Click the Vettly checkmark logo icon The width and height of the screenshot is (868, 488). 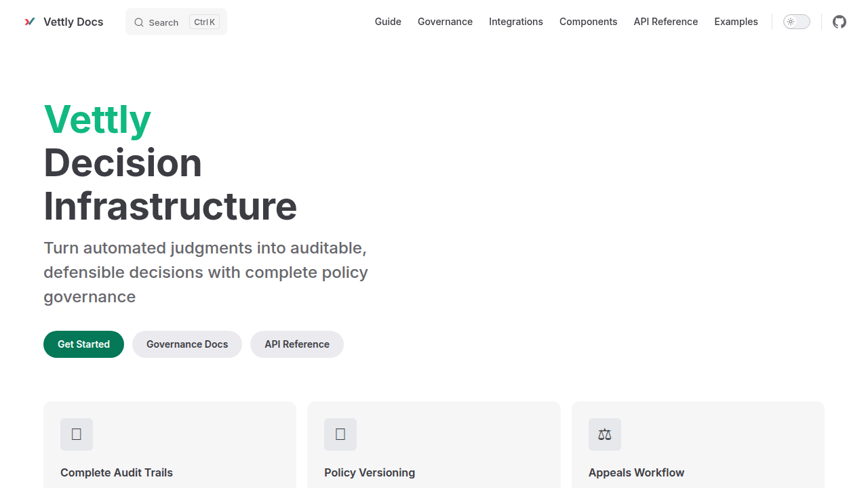tap(30, 22)
